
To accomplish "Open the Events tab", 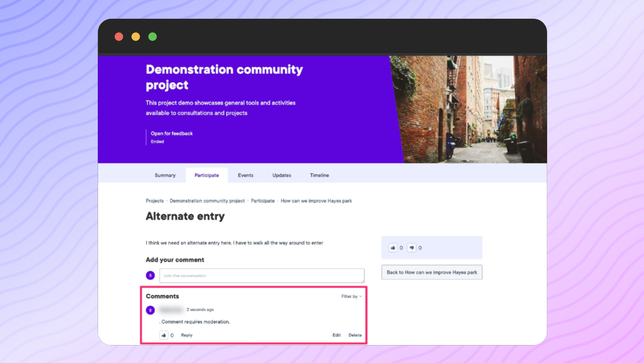I will [245, 175].
